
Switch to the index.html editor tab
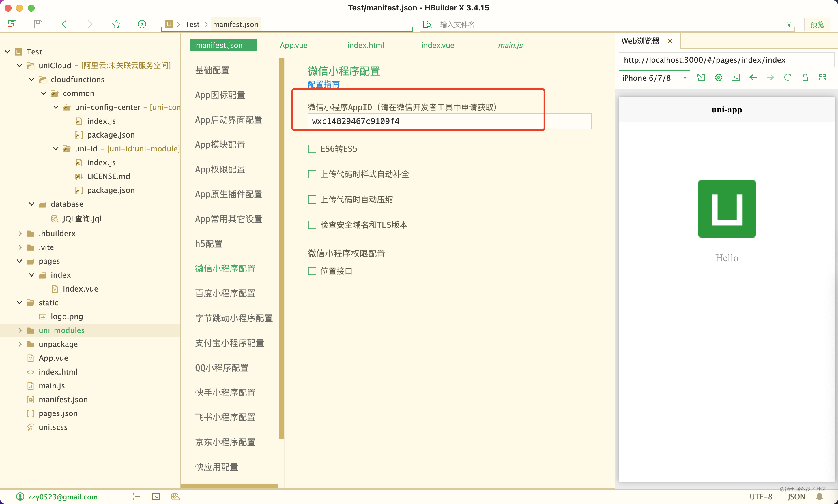366,45
